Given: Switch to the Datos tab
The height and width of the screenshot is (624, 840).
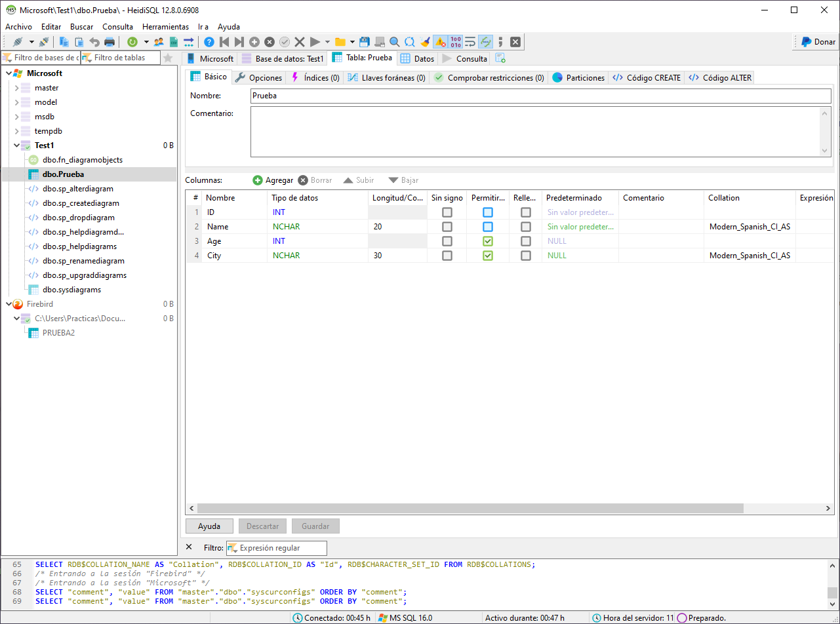Looking at the screenshot, I should point(417,58).
